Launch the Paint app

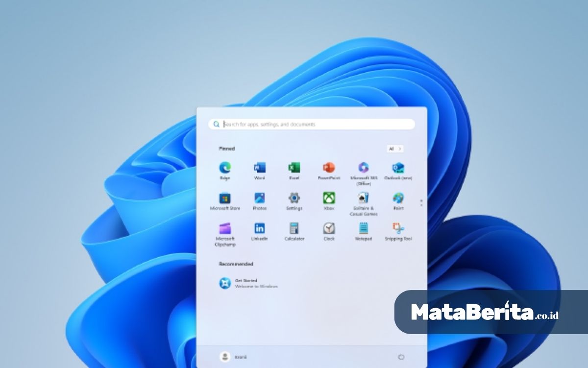coord(398,199)
